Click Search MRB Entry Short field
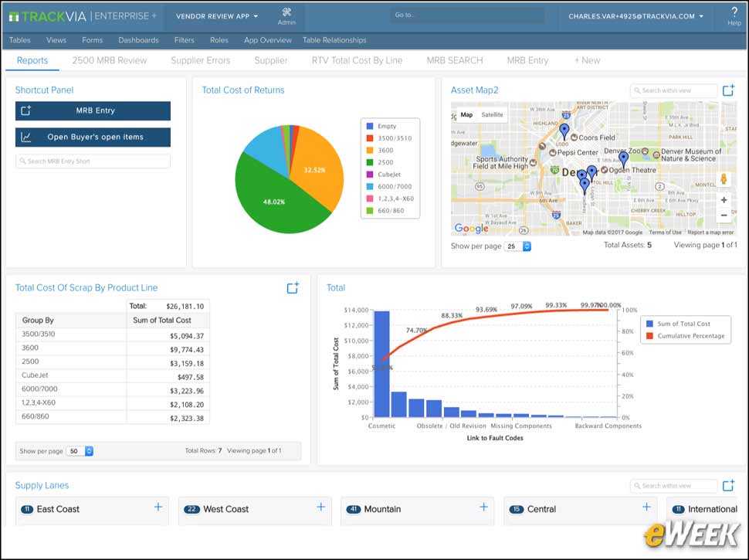Viewport: 749px width, 560px height. 93,161
